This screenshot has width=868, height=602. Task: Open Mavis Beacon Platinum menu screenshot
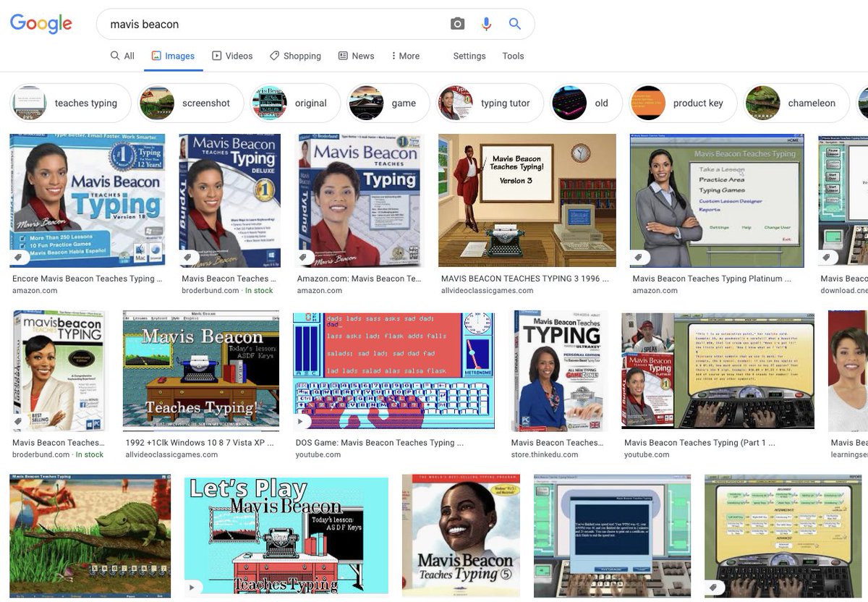point(717,200)
